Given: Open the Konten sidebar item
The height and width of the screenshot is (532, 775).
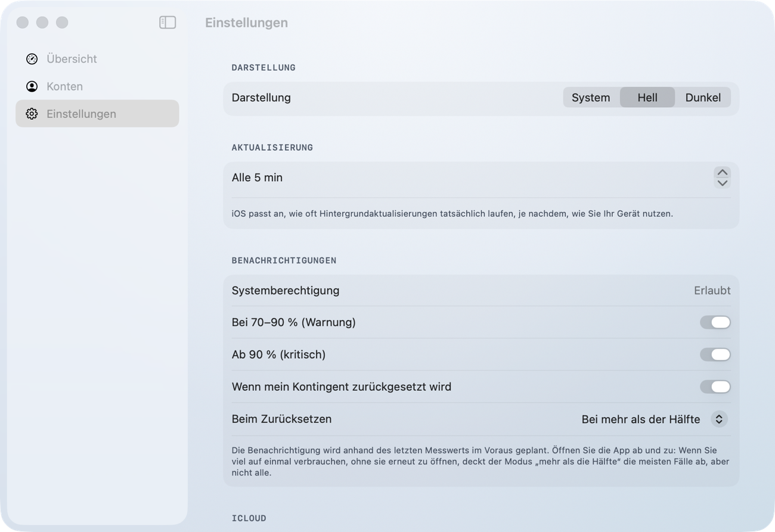Looking at the screenshot, I should (97, 86).
